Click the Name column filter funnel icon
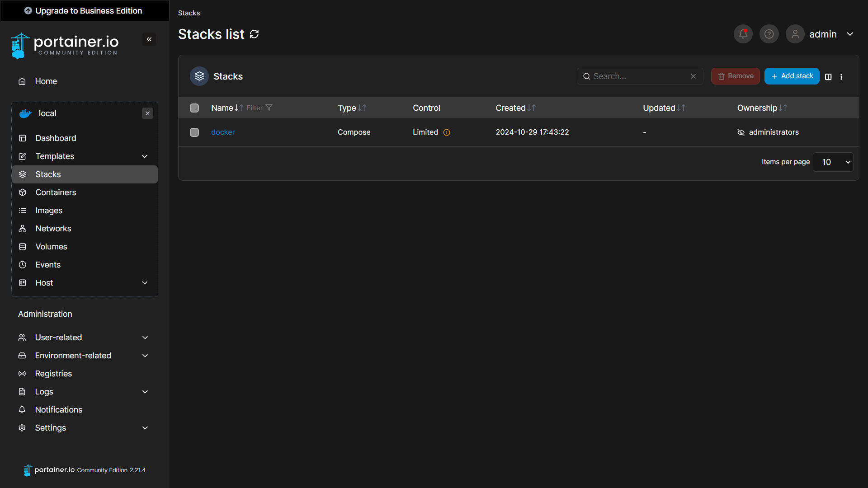The image size is (868, 488). pyautogui.click(x=269, y=108)
